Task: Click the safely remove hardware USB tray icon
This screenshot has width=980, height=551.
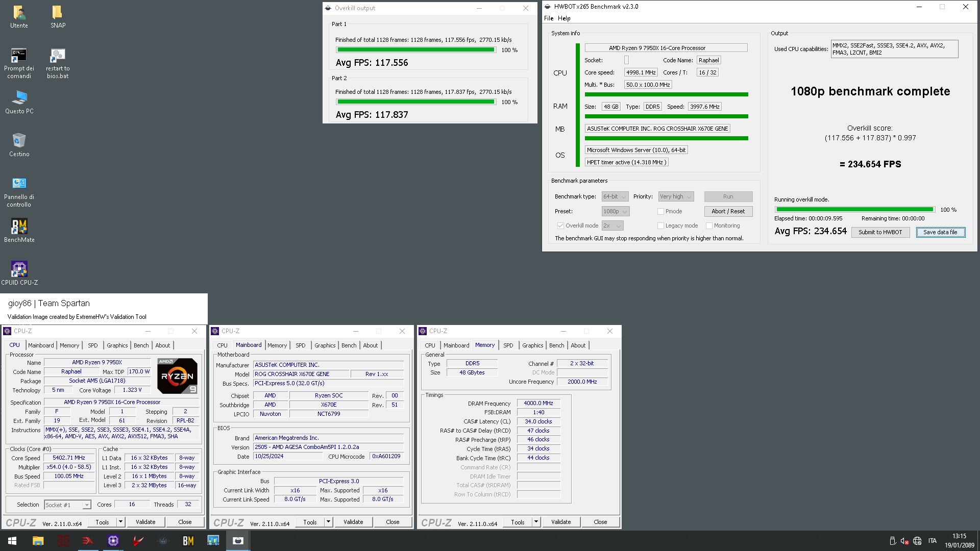Action: coord(893,541)
